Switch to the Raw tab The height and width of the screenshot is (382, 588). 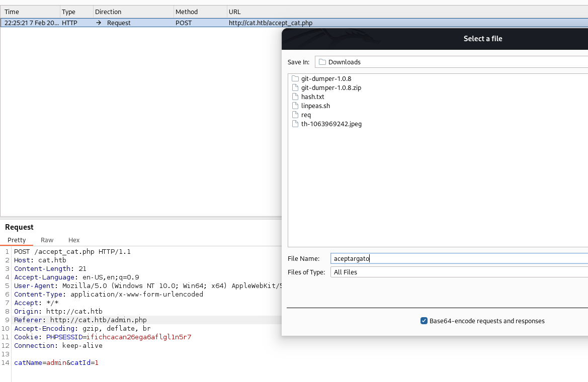(47, 240)
